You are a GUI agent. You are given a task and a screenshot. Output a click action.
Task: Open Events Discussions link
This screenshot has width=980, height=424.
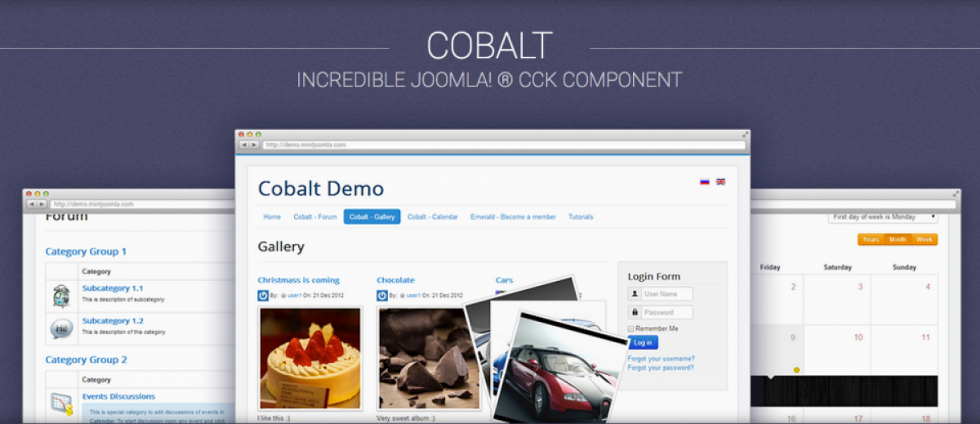(118, 396)
